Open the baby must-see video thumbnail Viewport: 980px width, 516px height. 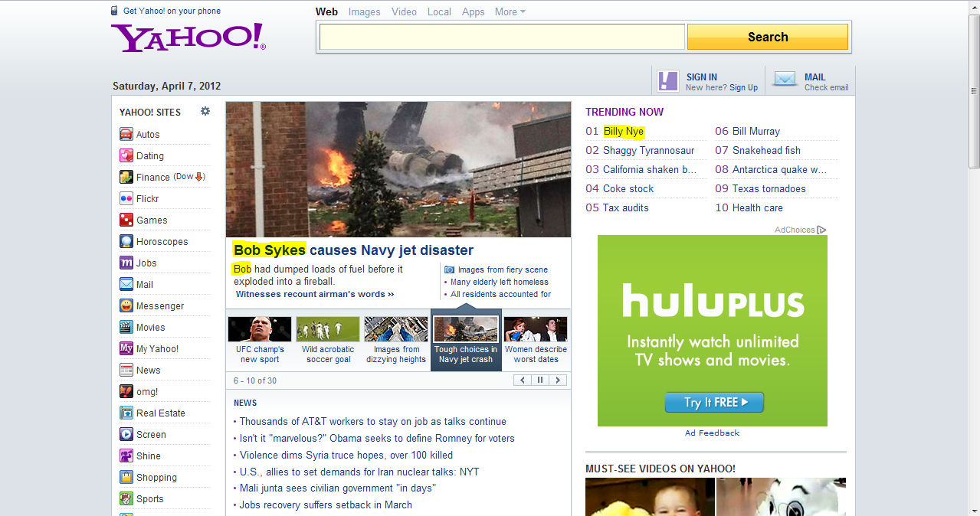point(650,497)
